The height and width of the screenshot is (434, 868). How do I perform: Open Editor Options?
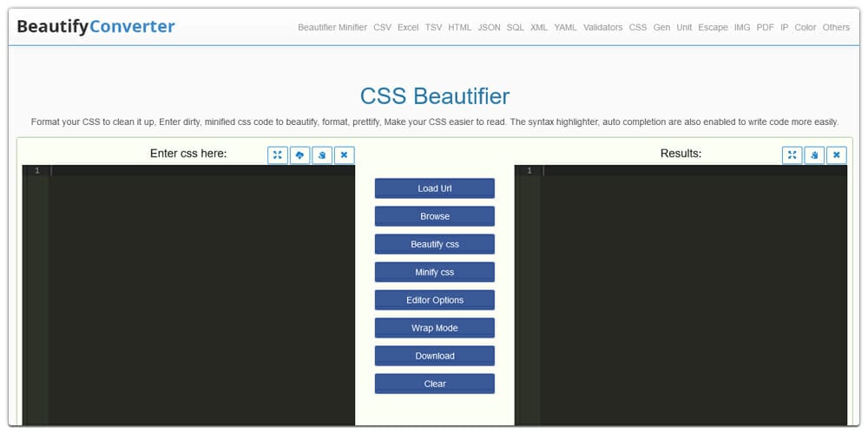(x=435, y=299)
